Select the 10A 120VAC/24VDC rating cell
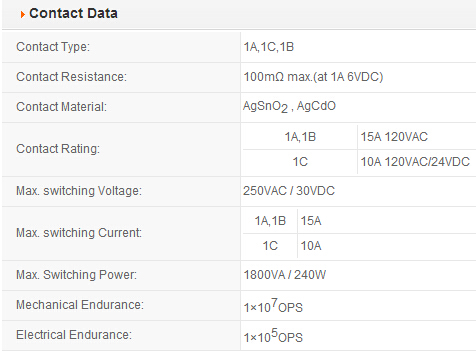The image size is (476, 361). click(x=415, y=162)
